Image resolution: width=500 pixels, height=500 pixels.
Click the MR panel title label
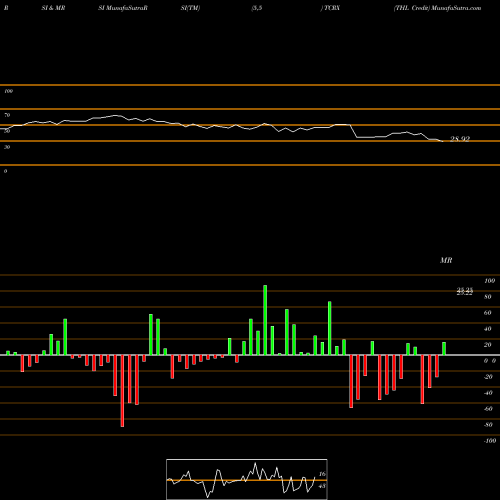(446, 260)
